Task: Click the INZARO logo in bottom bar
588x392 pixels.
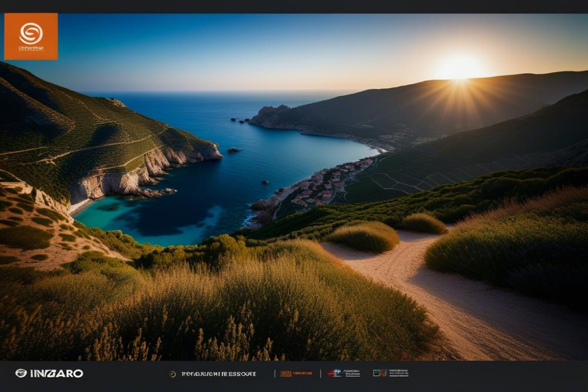Action: click(x=49, y=373)
